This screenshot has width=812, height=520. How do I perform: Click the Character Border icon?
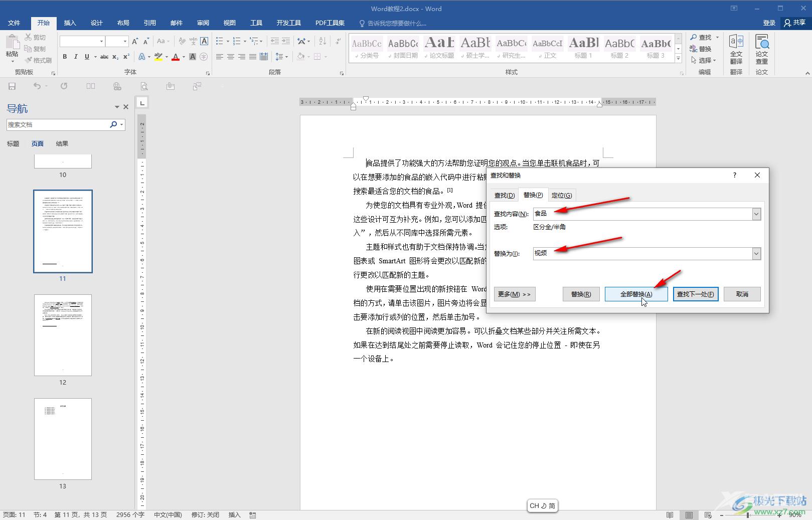click(204, 41)
